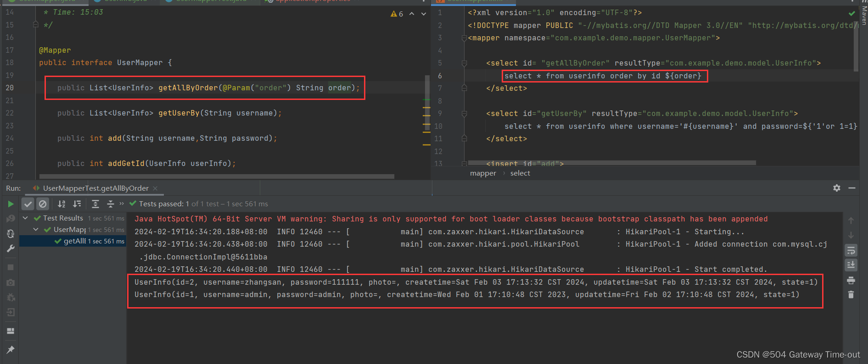Click the @Mapper annotation

[55, 50]
